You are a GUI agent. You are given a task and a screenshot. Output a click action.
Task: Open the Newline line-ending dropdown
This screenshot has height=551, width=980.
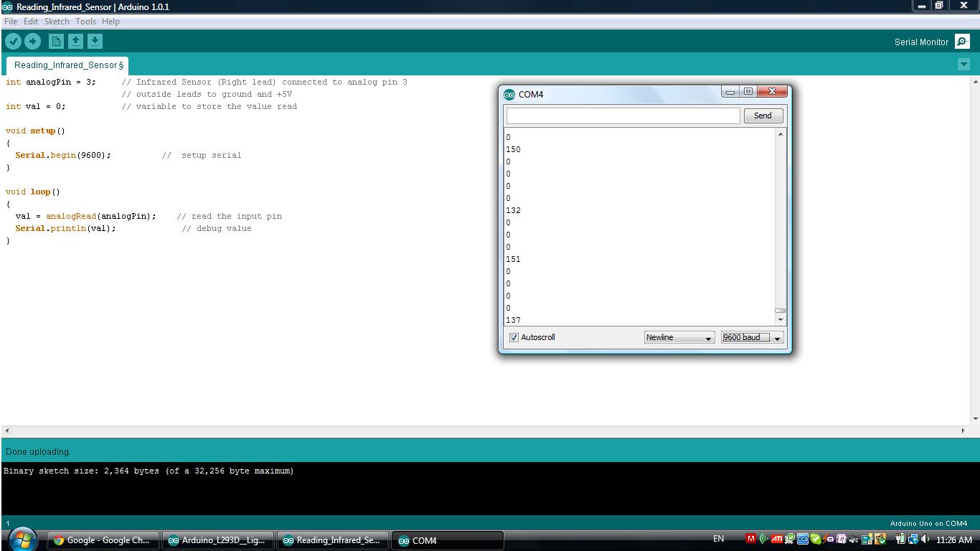pyautogui.click(x=679, y=337)
